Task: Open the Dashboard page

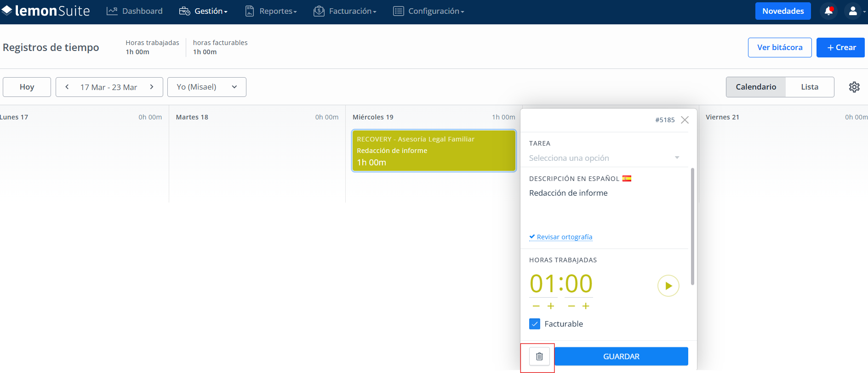Action: [x=135, y=11]
